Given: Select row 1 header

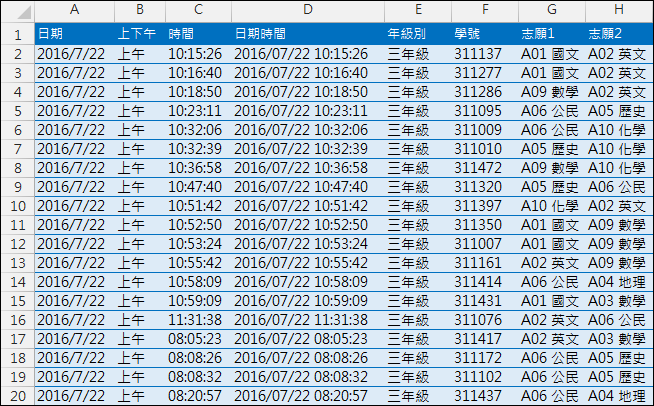Looking at the screenshot, I should tap(18, 34).
